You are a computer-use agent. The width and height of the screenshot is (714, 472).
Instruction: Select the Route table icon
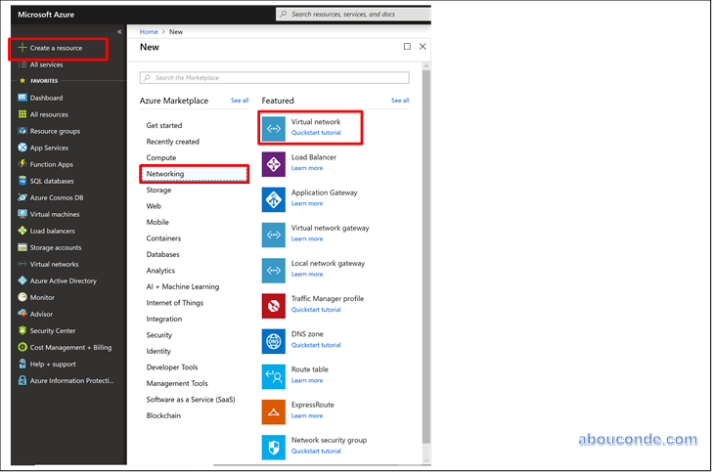(x=274, y=376)
